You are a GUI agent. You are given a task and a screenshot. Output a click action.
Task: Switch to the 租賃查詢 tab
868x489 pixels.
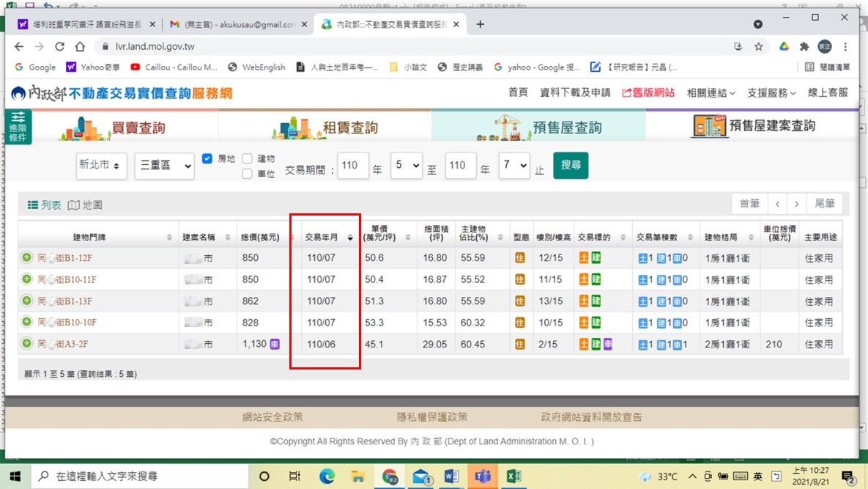point(325,128)
